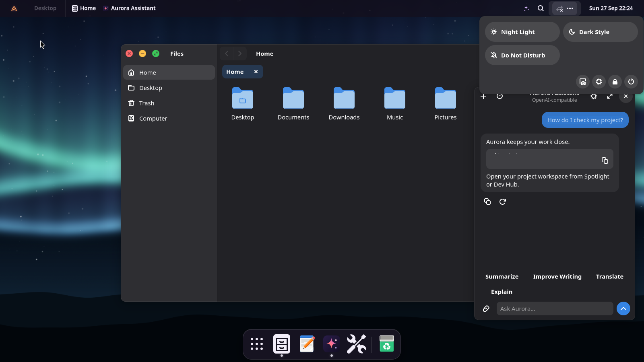
Task: Expand Aurora Assistant to full window
Action: click(609, 97)
